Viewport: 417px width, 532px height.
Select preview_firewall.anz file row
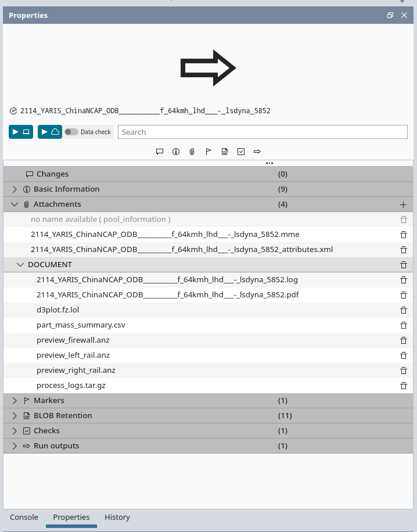pos(208,340)
